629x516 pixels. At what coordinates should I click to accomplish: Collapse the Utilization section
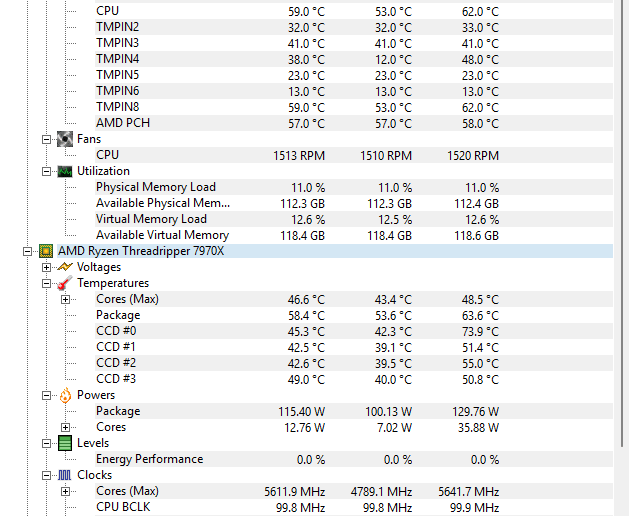[46, 171]
